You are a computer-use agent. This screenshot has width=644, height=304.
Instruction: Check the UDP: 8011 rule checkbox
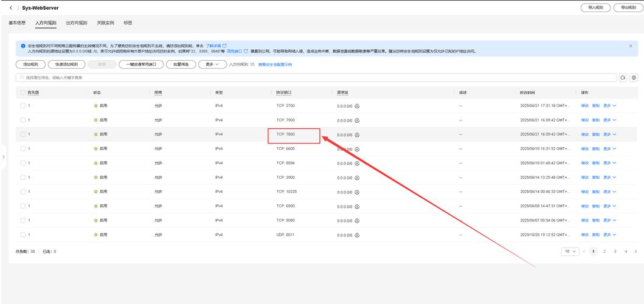(23, 235)
